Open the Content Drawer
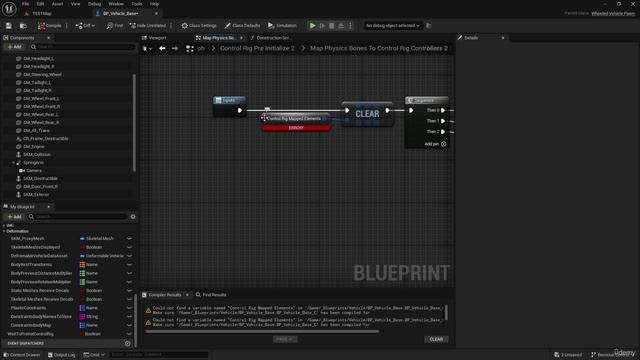Screen dimensions: 640x360 point(22,355)
